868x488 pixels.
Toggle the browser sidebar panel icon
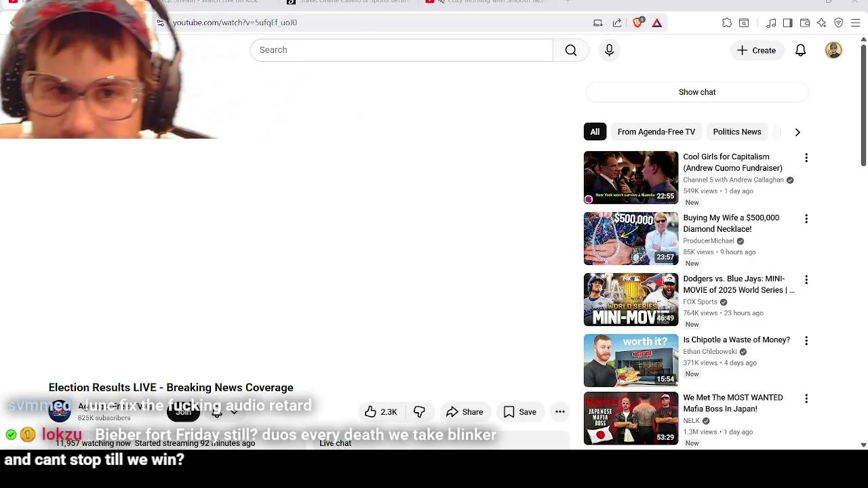[787, 22]
